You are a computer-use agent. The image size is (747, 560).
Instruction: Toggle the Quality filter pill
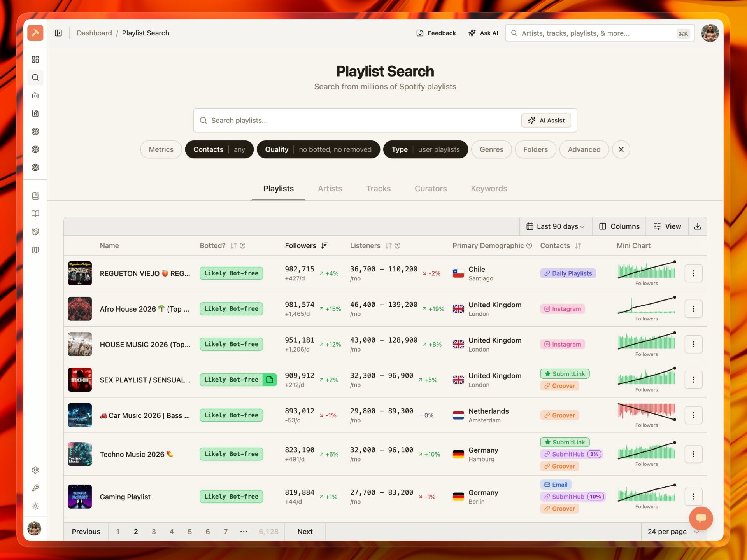tap(318, 149)
